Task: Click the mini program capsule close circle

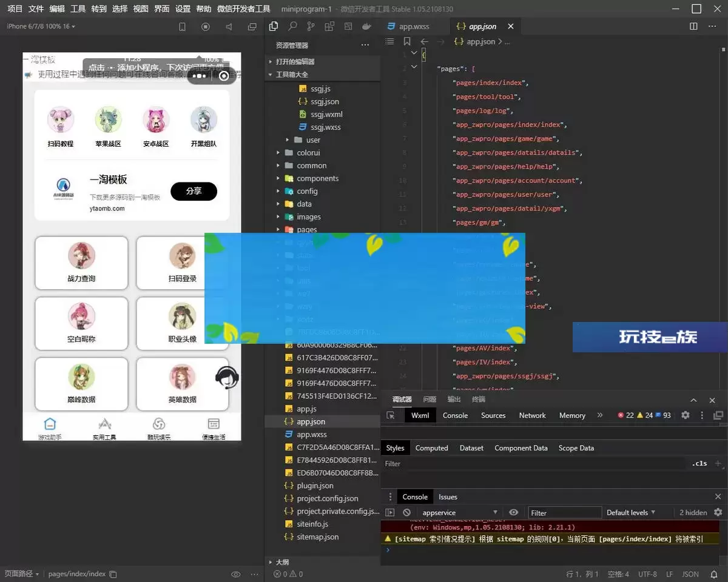Action: [224, 76]
